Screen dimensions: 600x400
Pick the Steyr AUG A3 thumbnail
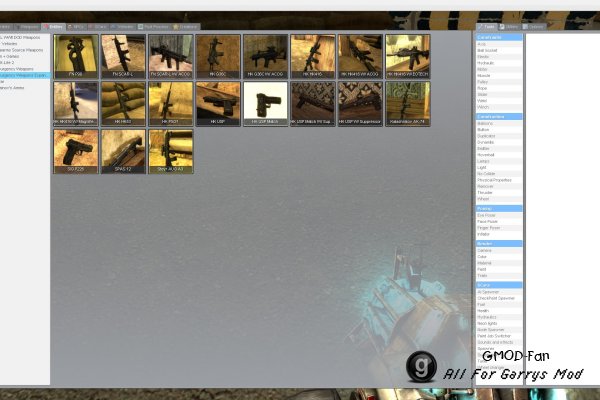171,151
